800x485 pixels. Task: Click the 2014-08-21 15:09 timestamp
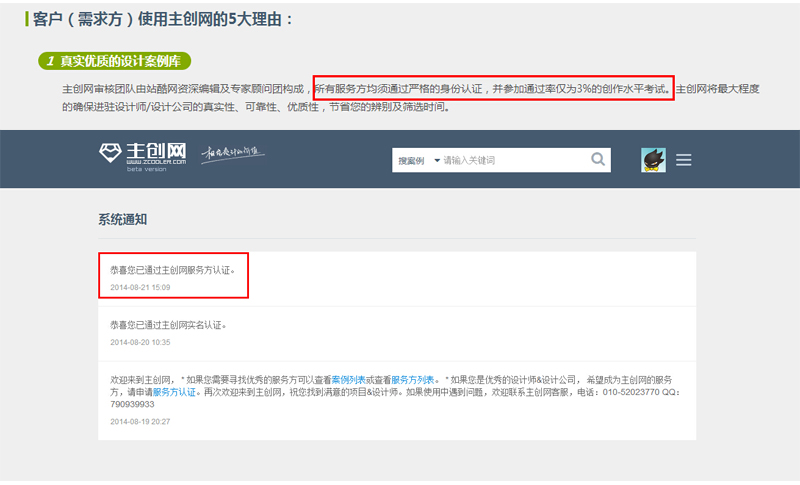(x=140, y=288)
